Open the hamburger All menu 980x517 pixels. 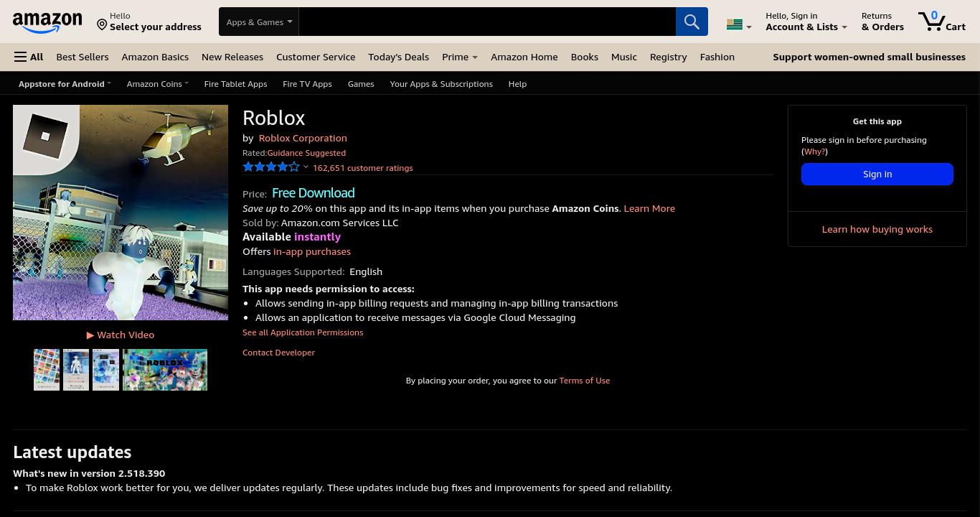[29, 57]
